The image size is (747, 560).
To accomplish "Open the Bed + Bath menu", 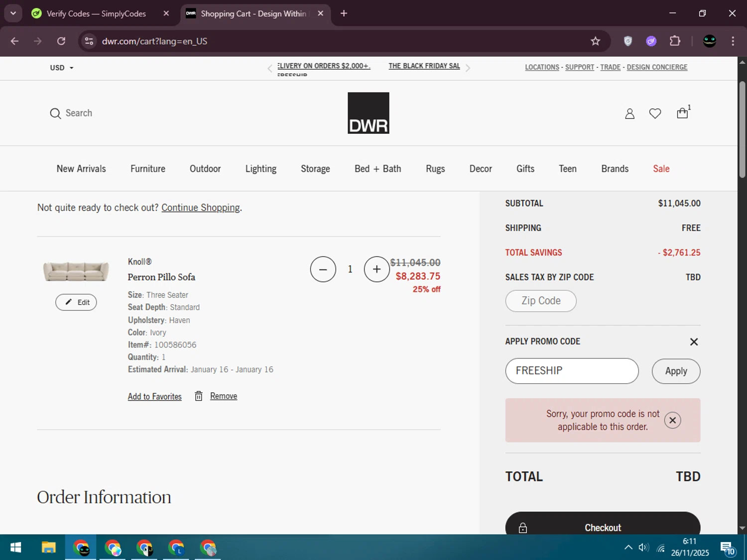I will pos(378,169).
